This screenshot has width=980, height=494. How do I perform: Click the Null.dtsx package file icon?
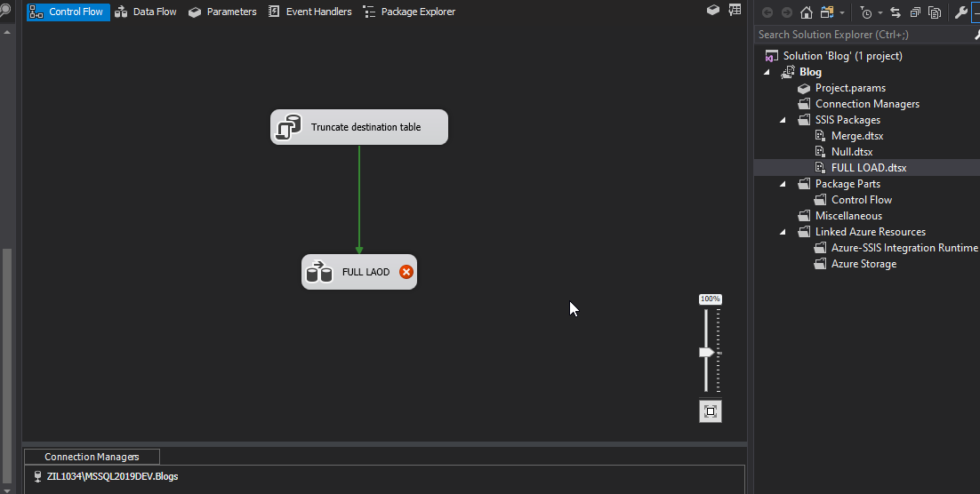pos(820,152)
